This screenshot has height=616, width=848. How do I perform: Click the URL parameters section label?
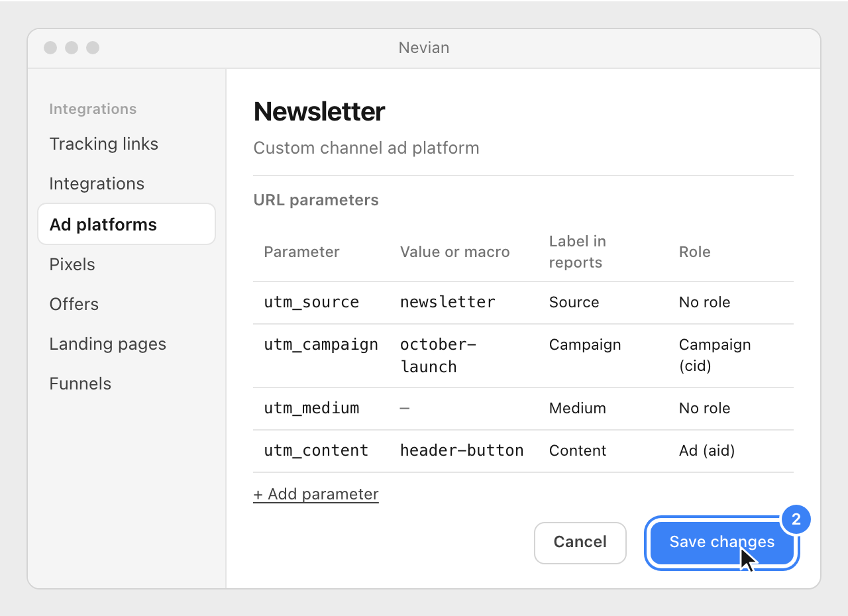click(x=316, y=200)
